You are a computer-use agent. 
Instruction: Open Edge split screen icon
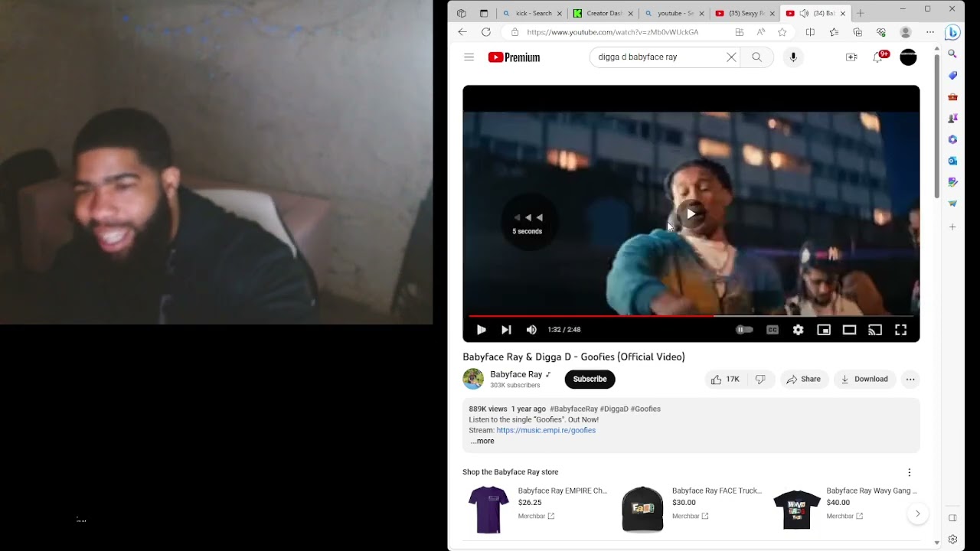(x=810, y=32)
